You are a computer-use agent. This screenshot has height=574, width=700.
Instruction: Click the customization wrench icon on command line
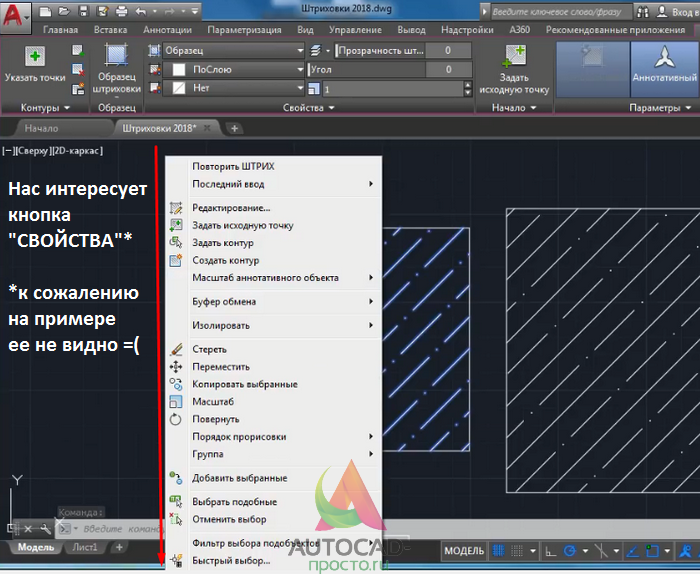click(x=45, y=529)
